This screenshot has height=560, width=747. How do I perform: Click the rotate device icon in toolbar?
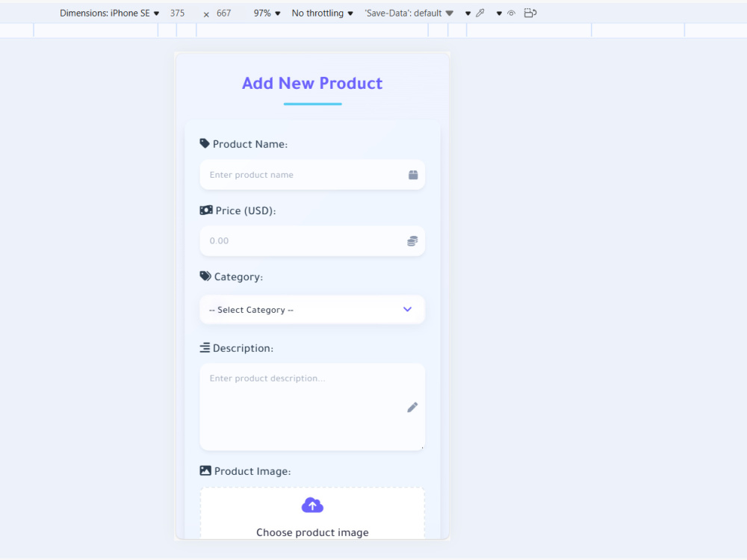(x=530, y=13)
